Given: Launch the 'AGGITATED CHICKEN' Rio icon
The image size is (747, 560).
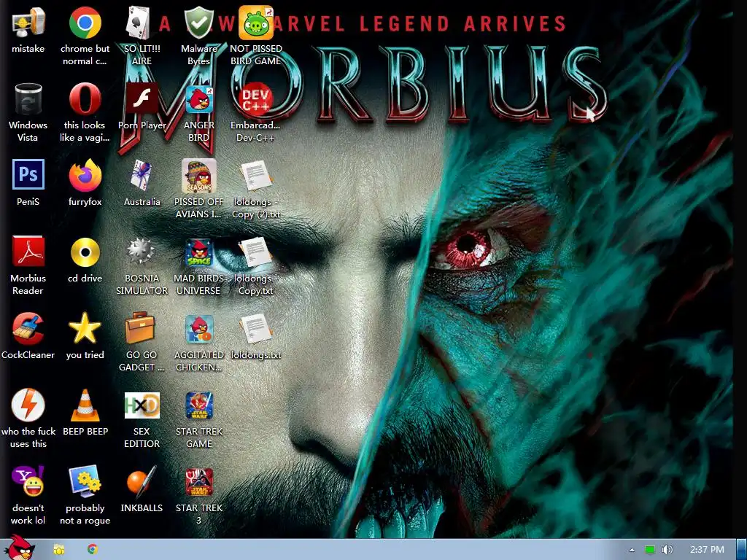Looking at the screenshot, I should coord(198,329).
